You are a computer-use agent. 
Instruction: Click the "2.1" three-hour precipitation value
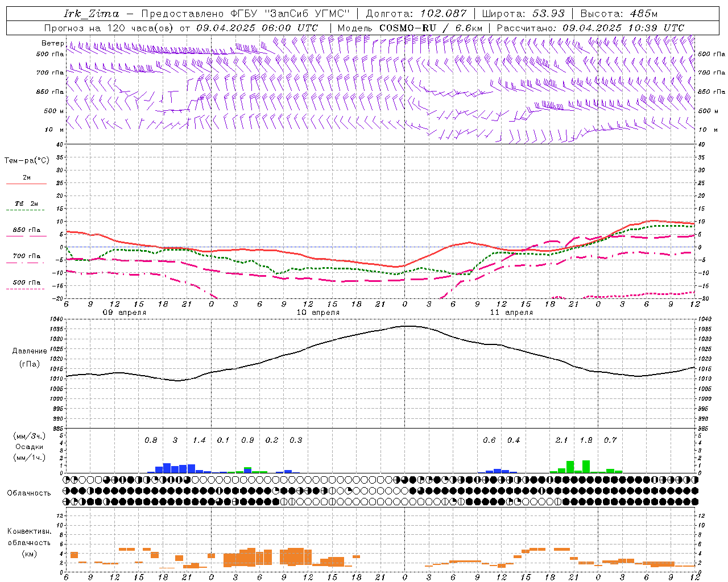[561, 440]
